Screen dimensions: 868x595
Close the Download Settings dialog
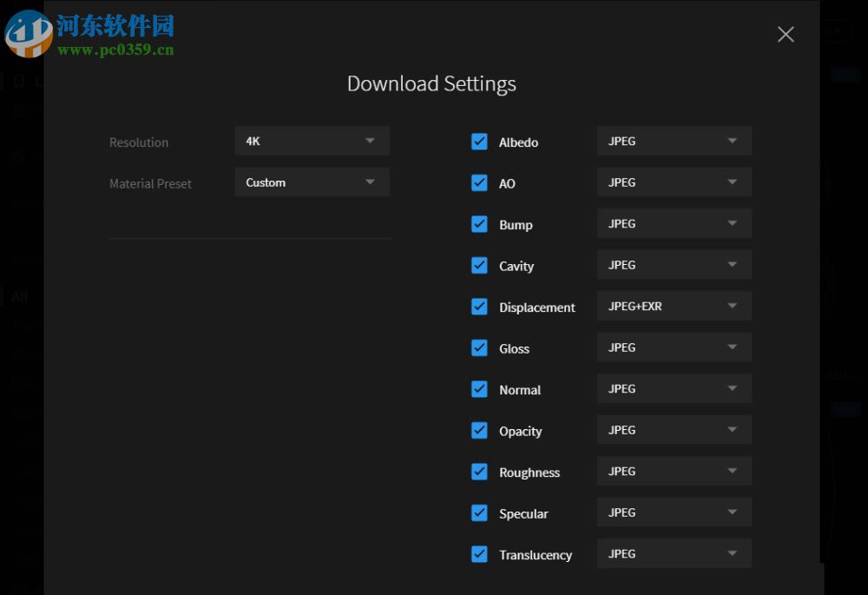(786, 35)
